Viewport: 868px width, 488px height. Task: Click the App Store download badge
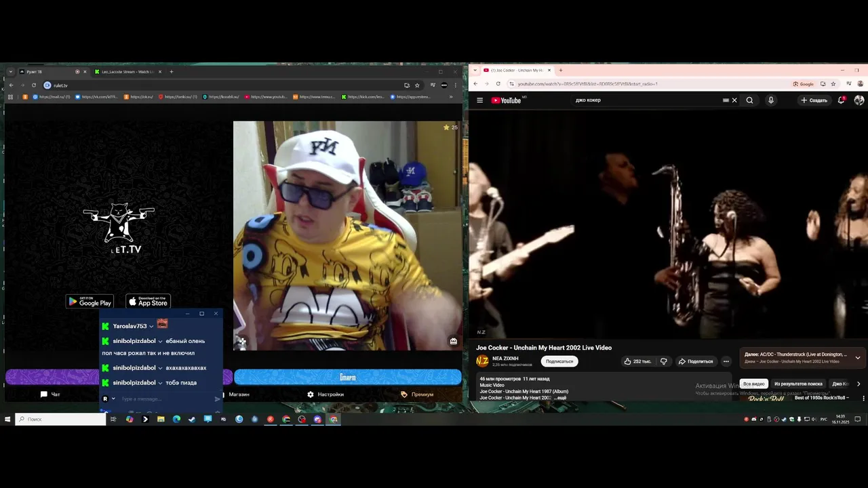(148, 302)
